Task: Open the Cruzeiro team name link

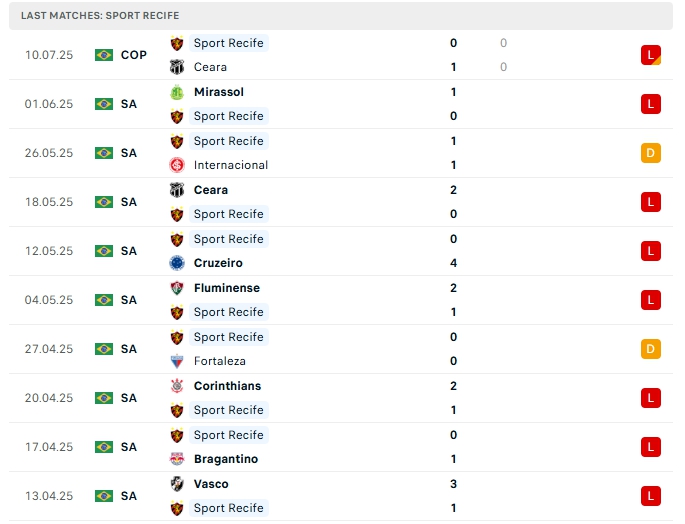Action: (x=218, y=263)
